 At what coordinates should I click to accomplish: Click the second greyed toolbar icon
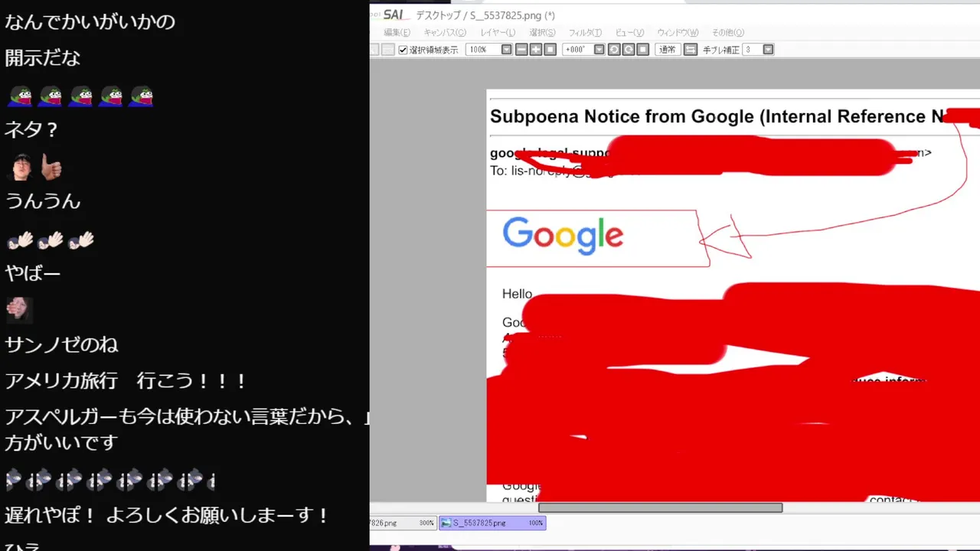[x=388, y=50]
